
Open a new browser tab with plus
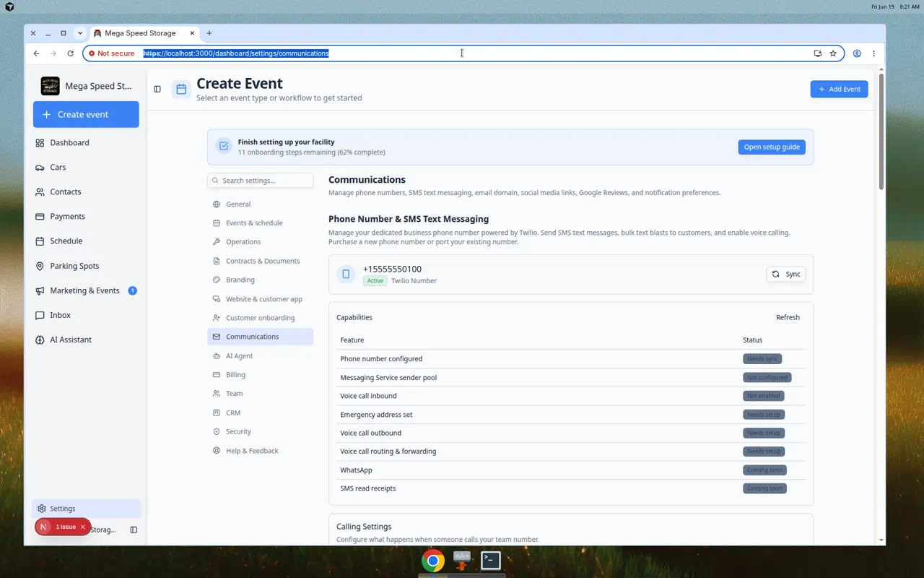point(209,33)
